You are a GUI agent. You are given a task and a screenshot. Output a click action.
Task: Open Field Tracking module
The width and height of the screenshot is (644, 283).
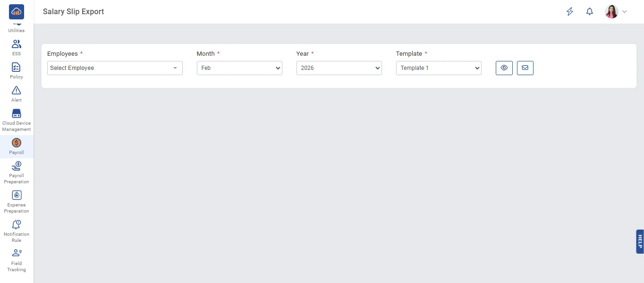pos(17,260)
